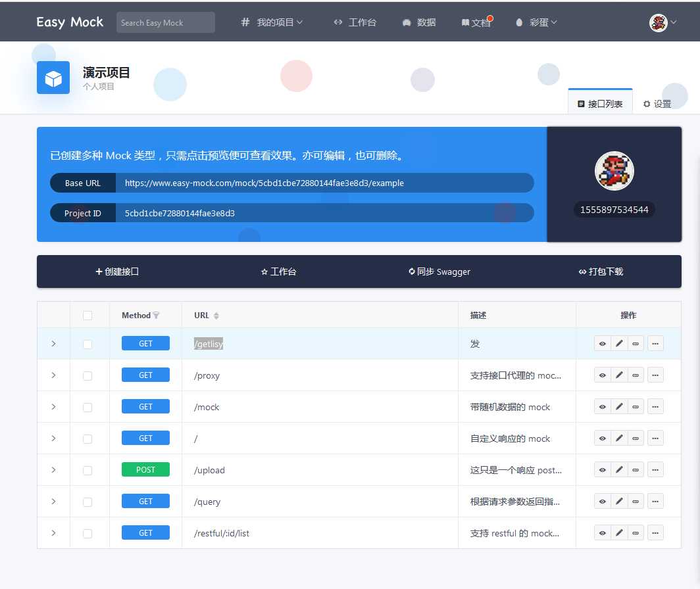Check the box for /restful/:id/list row
This screenshot has height=589, width=700.
(87, 534)
